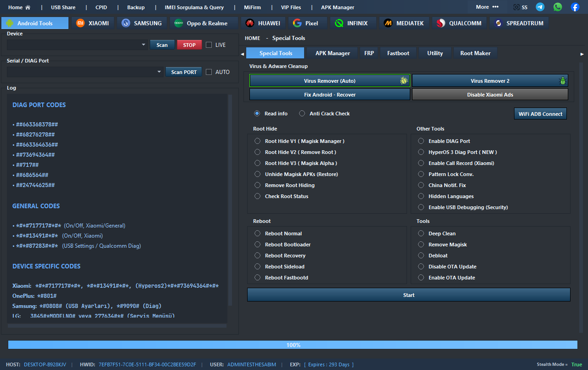Enable the LIVE checkbox

click(x=209, y=45)
